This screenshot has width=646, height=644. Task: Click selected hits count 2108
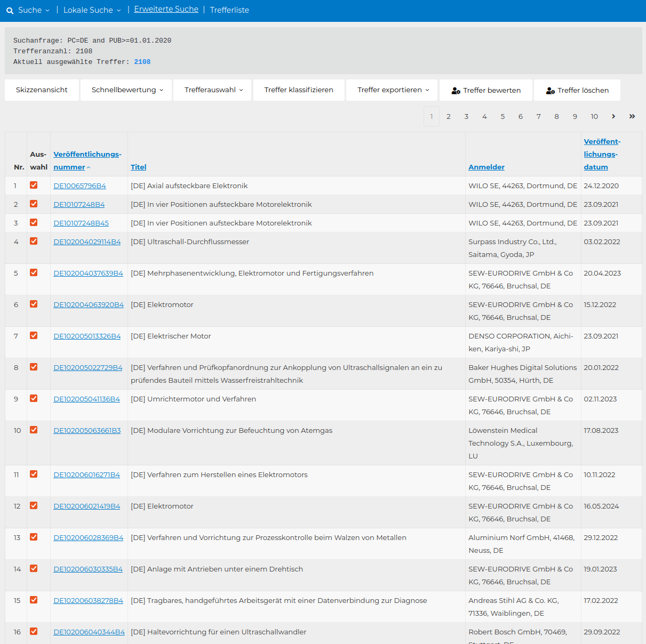(x=142, y=62)
